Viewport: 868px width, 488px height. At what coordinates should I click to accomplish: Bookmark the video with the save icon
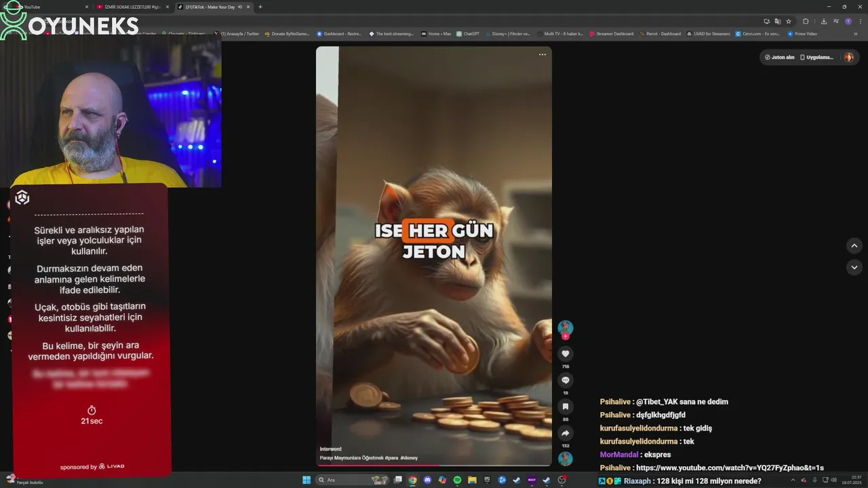pos(566,407)
